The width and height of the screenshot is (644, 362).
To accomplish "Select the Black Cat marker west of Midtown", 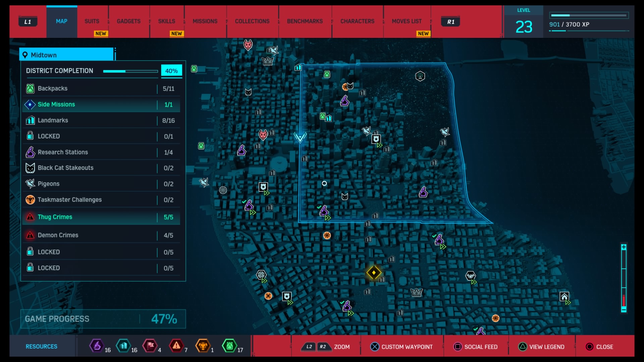I will click(248, 92).
